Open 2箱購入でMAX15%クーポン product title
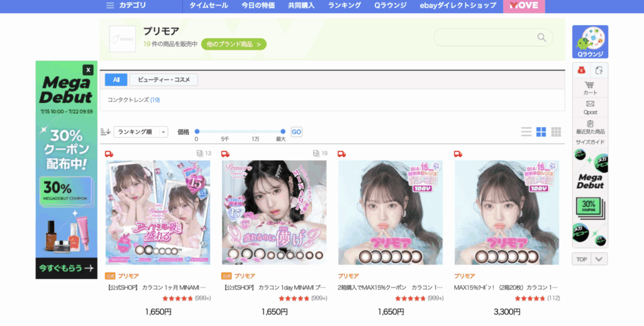Image resolution: width=644 pixels, height=326 pixels. [x=390, y=288]
